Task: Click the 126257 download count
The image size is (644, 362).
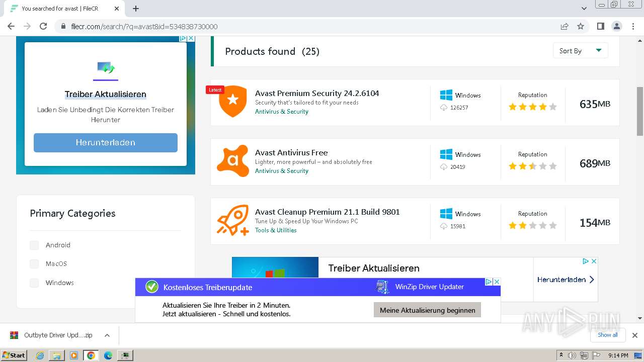Action: pyautogui.click(x=459, y=108)
